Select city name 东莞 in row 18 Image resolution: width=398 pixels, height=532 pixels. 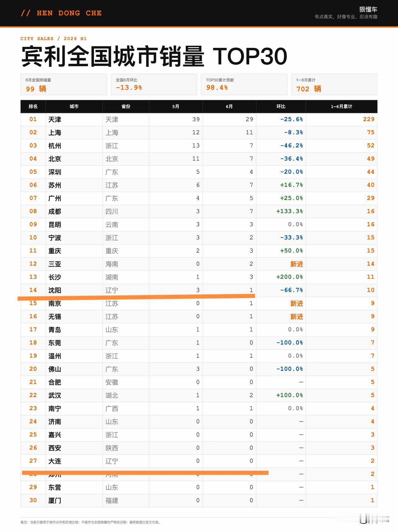(x=55, y=343)
